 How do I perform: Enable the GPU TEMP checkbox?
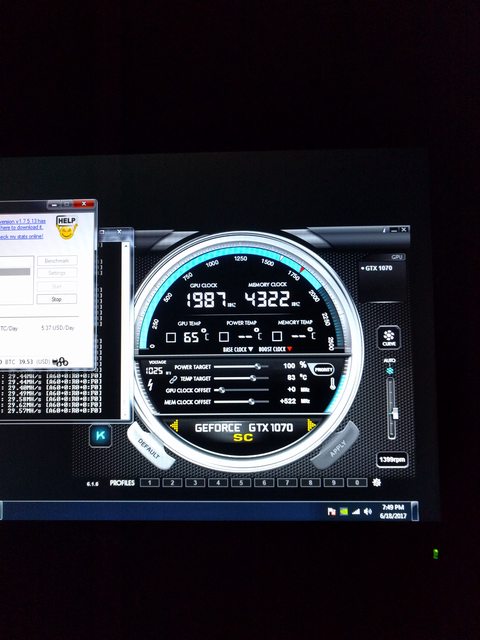[171, 337]
